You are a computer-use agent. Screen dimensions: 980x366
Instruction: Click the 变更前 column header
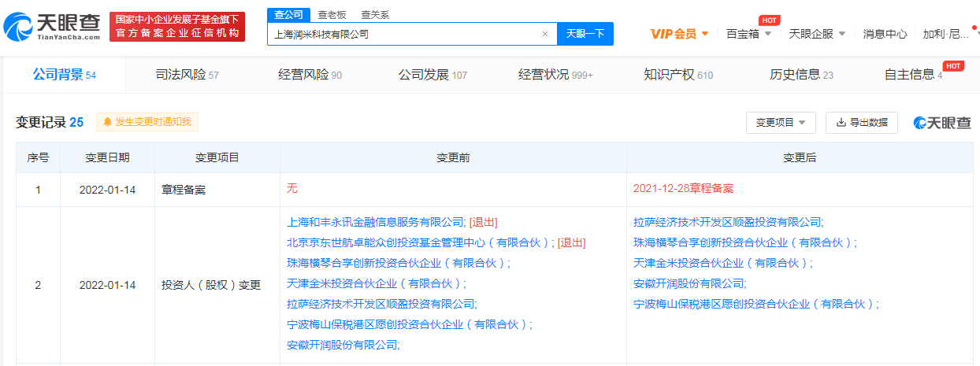pyautogui.click(x=453, y=157)
